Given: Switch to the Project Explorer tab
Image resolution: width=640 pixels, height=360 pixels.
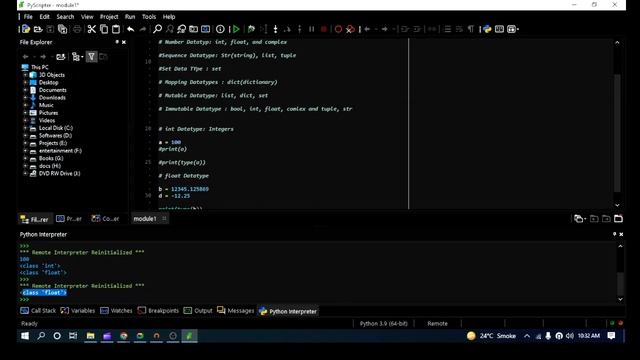Looking at the screenshot, I should coord(69,219).
